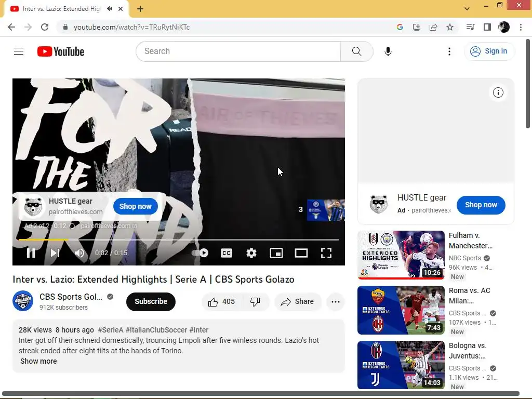This screenshot has width=532, height=399.
Task: Like this video thumbs up
Action: [x=221, y=302]
